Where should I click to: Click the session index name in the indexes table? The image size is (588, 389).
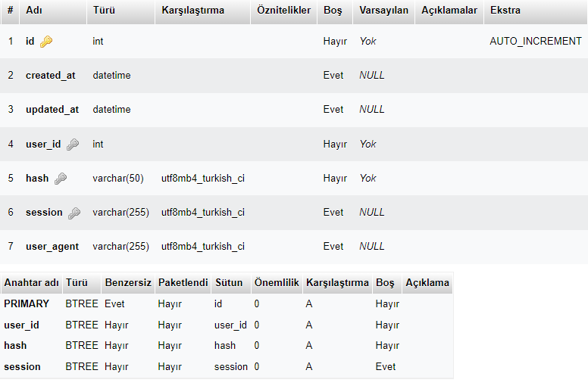tap(23, 367)
